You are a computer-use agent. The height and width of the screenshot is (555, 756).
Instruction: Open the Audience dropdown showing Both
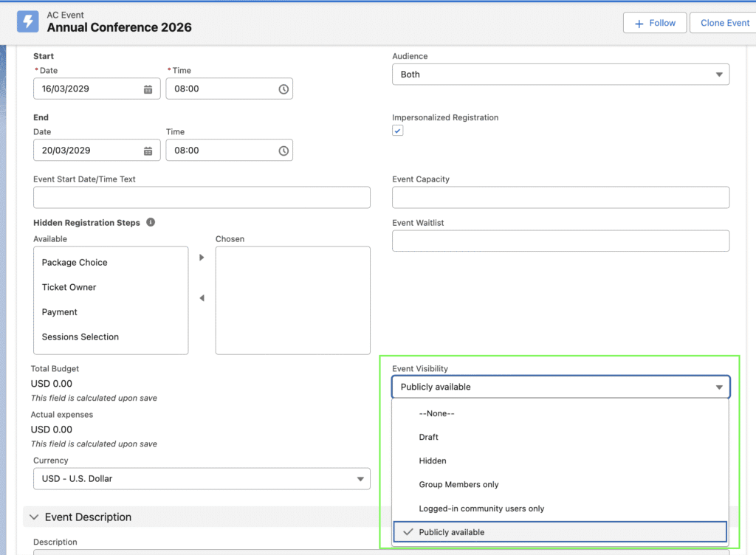pos(560,75)
